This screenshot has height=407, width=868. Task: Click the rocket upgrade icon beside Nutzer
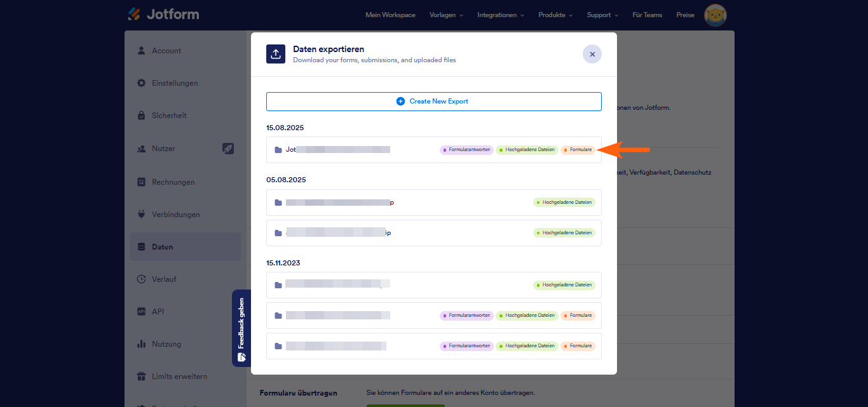point(228,149)
